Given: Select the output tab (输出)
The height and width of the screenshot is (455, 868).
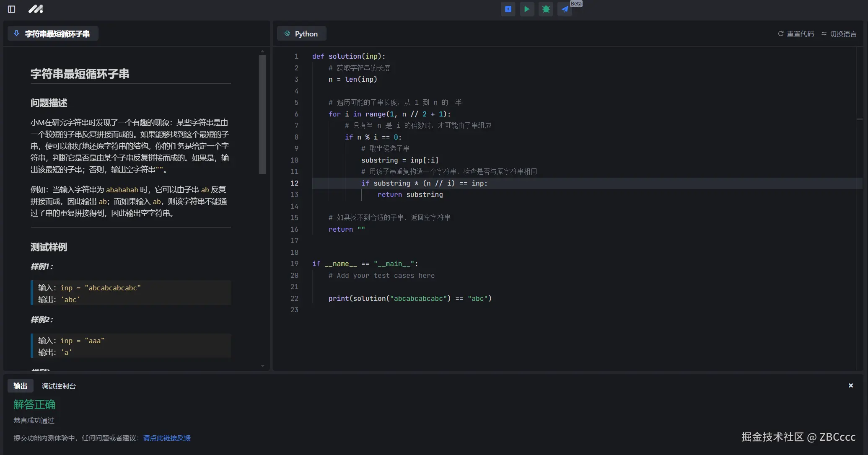Looking at the screenshot, I should tap(20, 386).
